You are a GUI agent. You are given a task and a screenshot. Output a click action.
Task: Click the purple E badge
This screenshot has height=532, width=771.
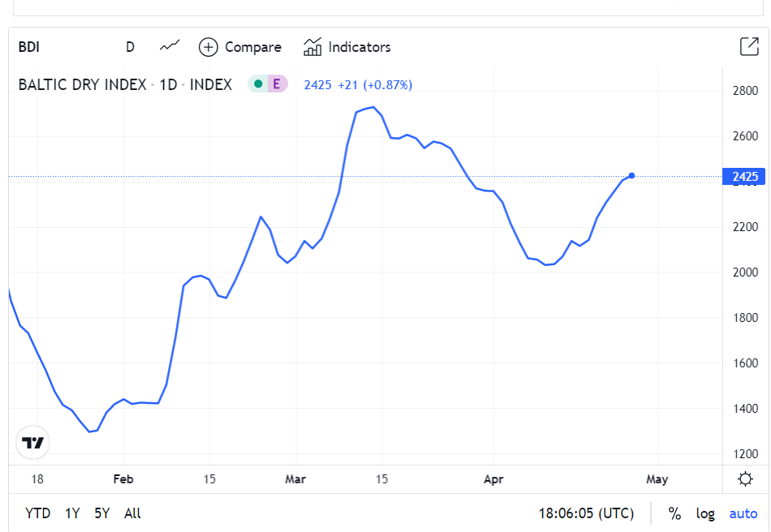pos(276,84)
